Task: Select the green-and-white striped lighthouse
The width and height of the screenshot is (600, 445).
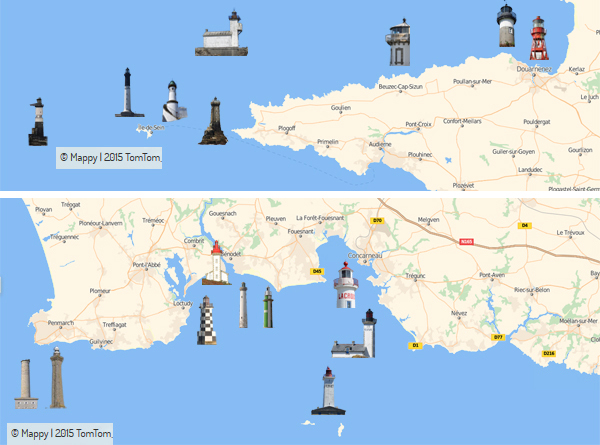Action: pyautogui.click(x=268, y=308)
